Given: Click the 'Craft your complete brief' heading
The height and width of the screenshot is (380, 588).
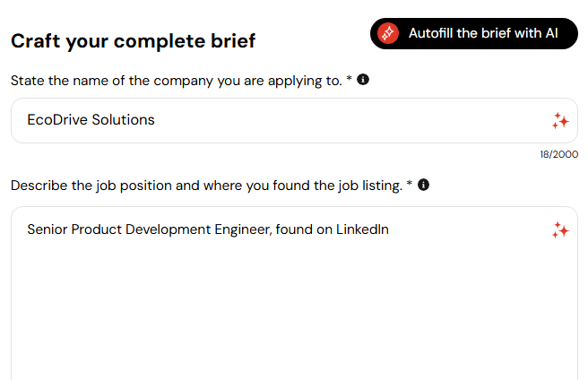Looking at the screenshot, I should tap(133, 40).
